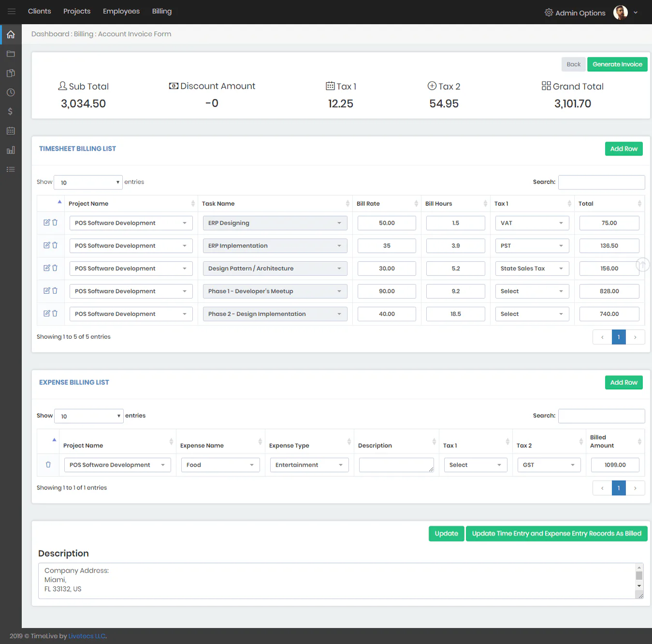
Task: Open the Employees menu
Action: point(121,11)
